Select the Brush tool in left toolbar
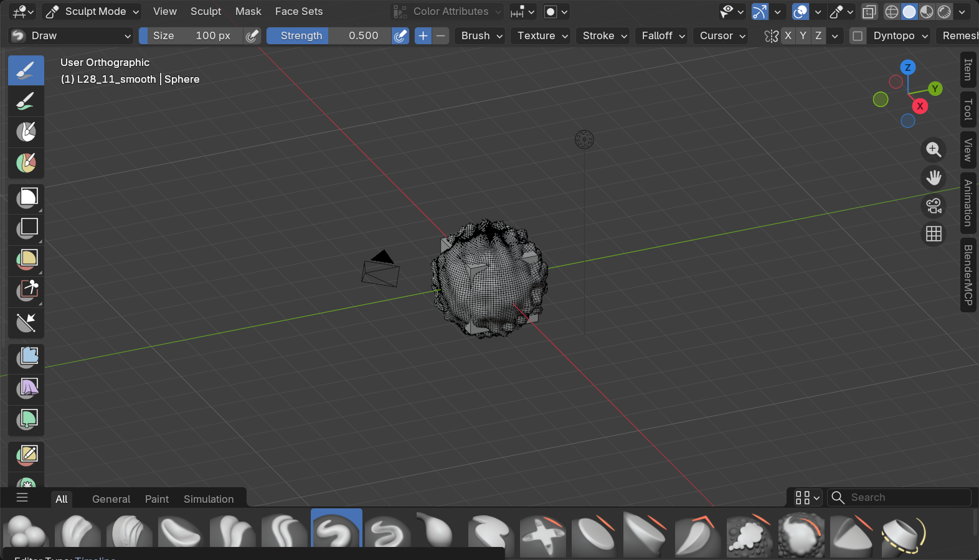The height and width of the screenshot is (560, 979). (26, 70)
